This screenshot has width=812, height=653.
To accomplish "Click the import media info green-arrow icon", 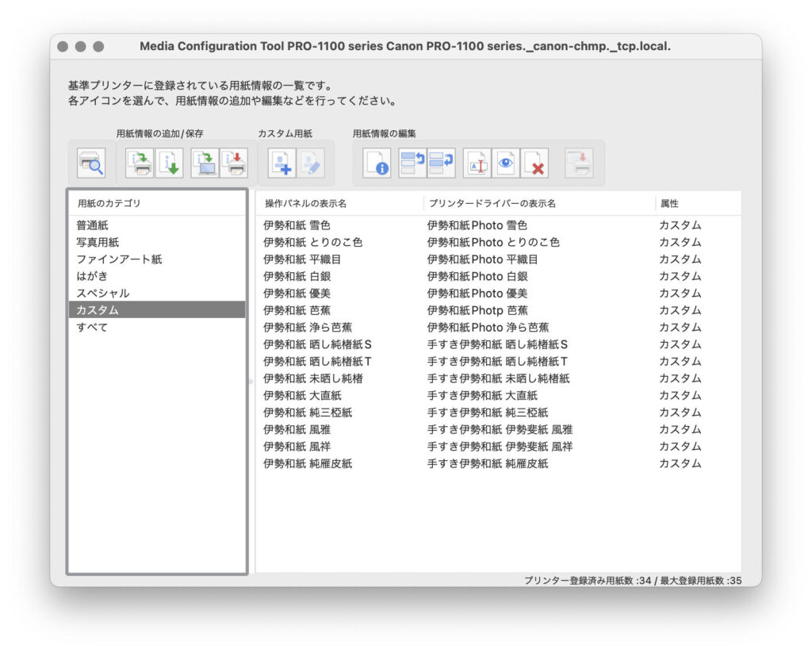I will point(170,163).
